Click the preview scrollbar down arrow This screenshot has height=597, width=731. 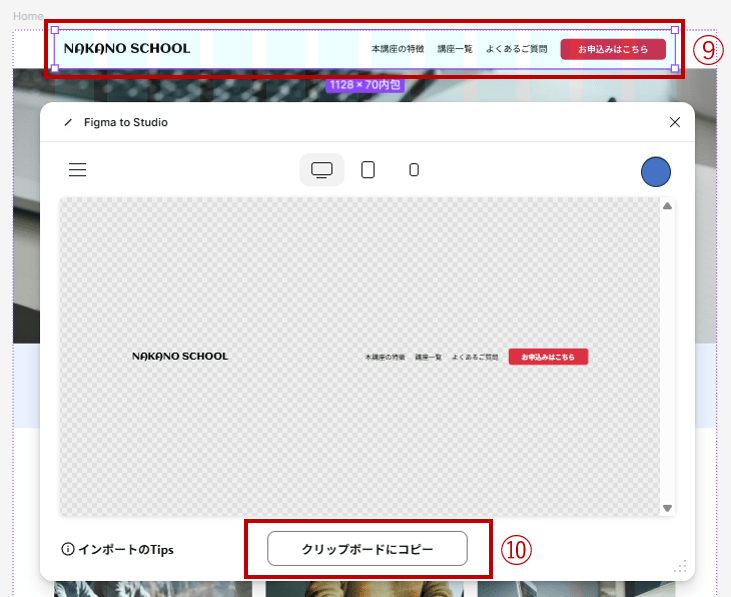(x=668, y=508)
